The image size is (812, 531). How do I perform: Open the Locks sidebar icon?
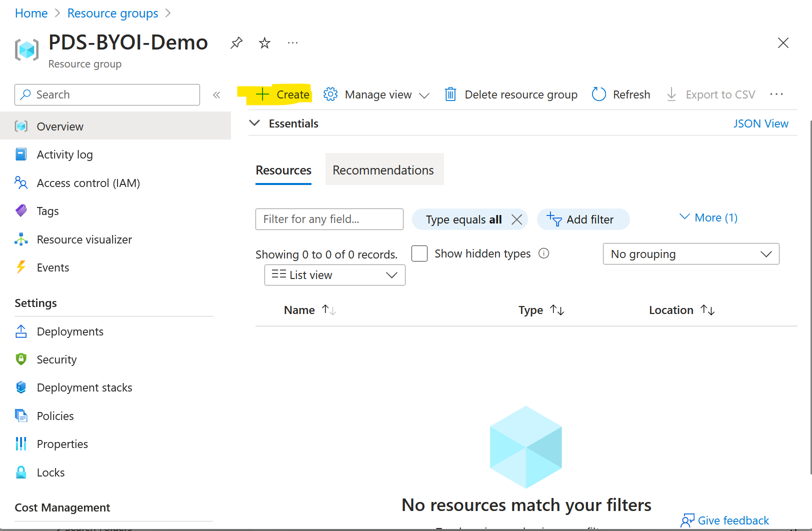(21, 472)
